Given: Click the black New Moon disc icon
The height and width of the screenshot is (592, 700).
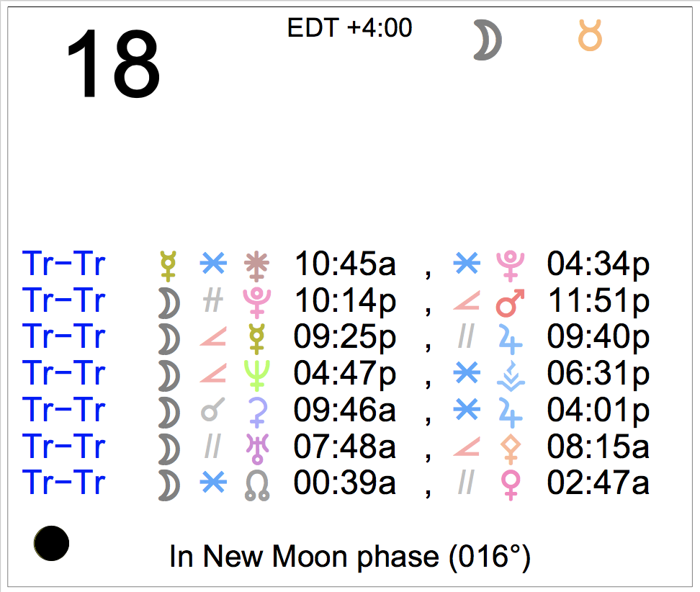Looking at the screenshot, I should click(x=51, y=543).
